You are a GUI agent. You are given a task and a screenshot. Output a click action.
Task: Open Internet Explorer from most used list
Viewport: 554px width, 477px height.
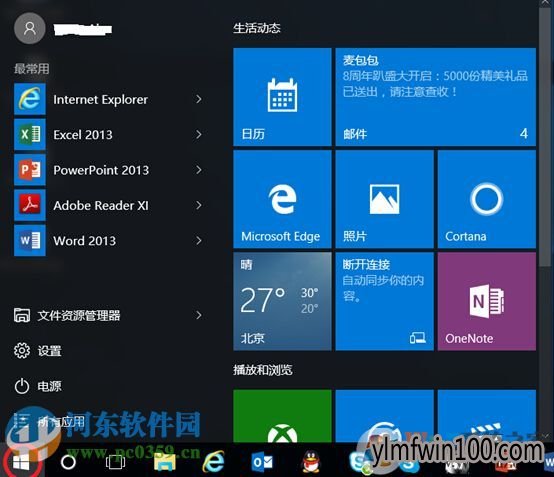click(x=110, y=99)
